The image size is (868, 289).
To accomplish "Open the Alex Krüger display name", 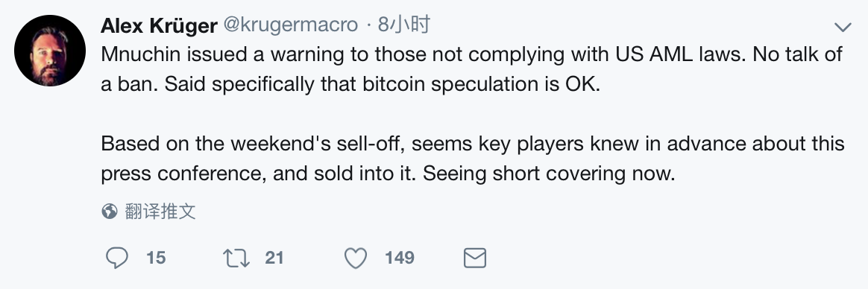I will tap(159, 25).
